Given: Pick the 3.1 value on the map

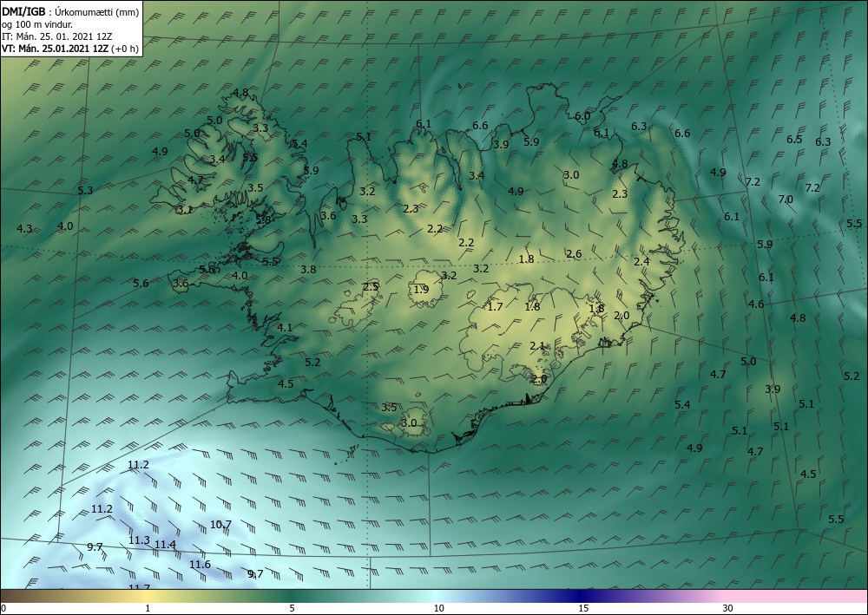Looking at the screenshot, I should tap(185, 210).
